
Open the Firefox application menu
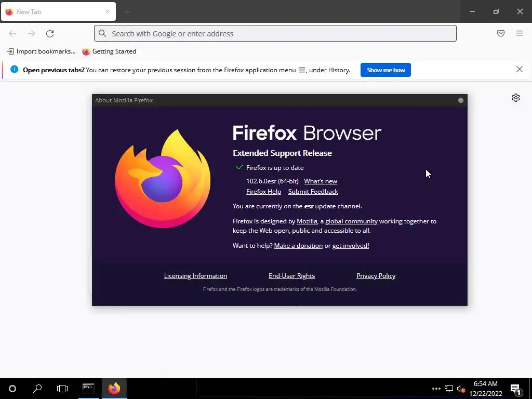click(x=520, y=33)
